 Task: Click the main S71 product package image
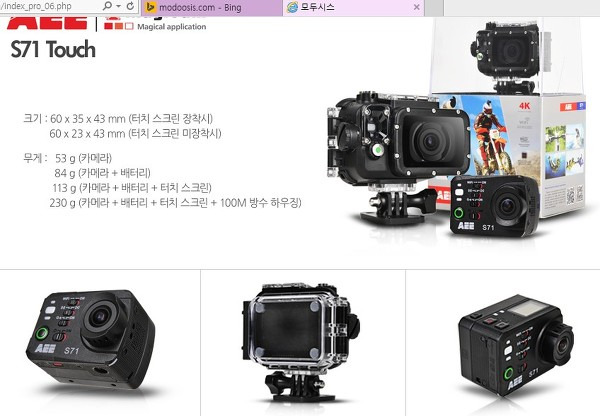456,130
